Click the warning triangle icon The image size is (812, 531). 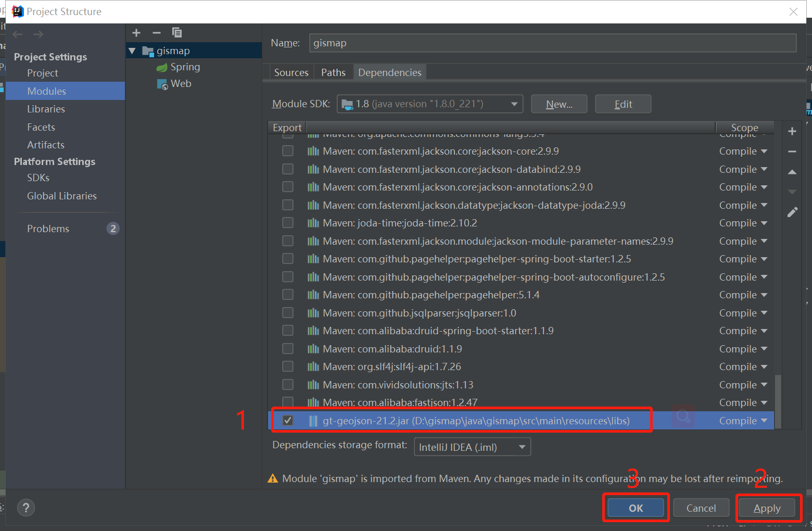[273, 478]
